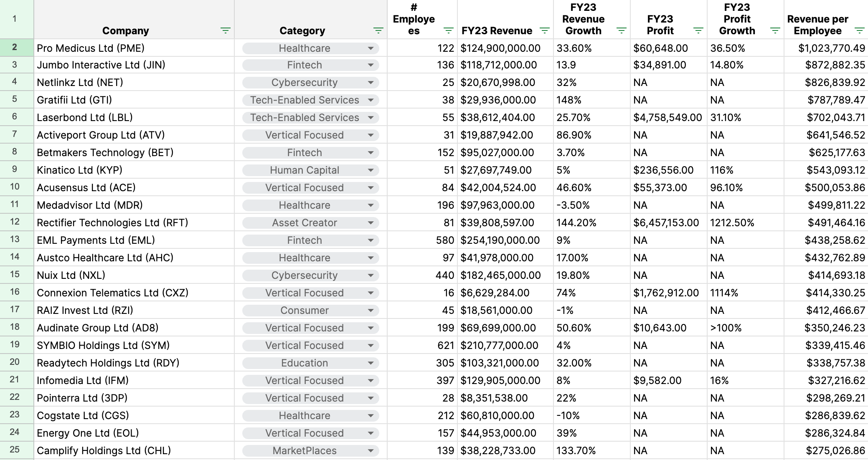Screen dimensions: 868x460
Task: Select profit growth cell >100%
Action: [x=746, y=328]
